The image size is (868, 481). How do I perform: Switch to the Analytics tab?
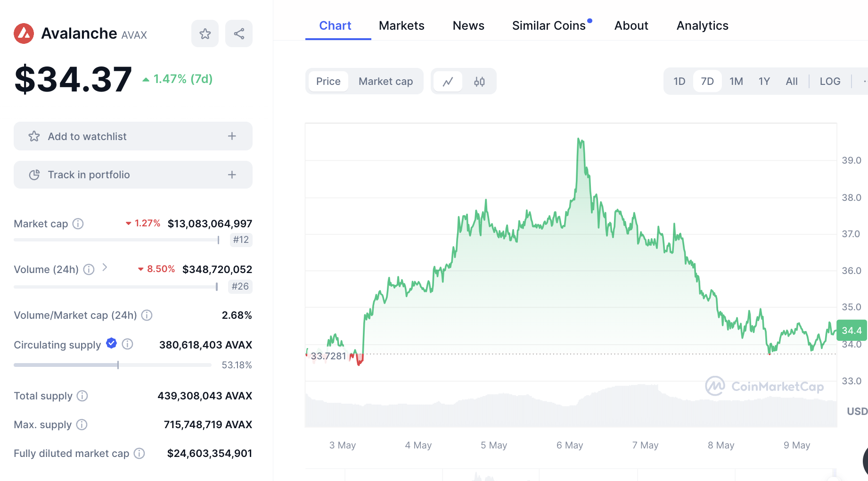click(x=702, y=25)
